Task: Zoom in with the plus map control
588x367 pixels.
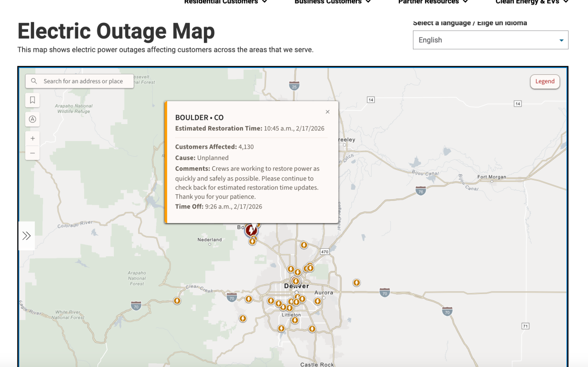Action: coord(32,138)
